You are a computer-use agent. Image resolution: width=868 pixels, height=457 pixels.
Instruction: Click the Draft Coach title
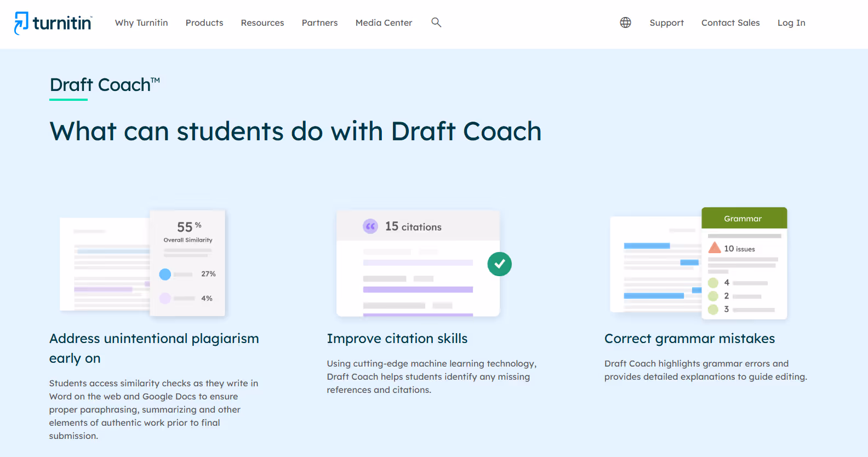coord(105,85)
